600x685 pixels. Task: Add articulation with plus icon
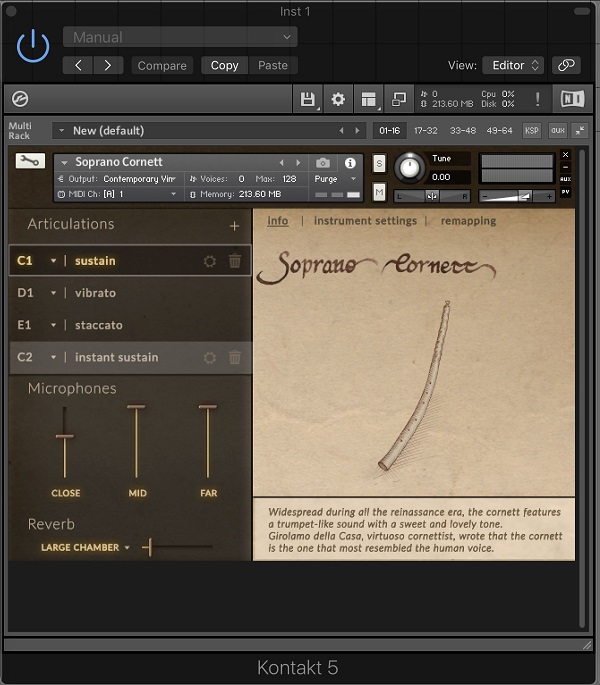tap(235, 226)
